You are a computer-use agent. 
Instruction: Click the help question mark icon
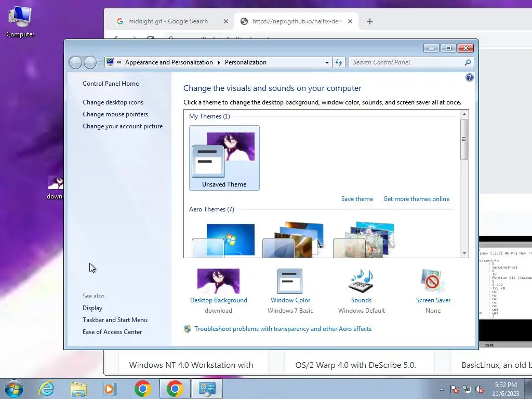(469, 78)
